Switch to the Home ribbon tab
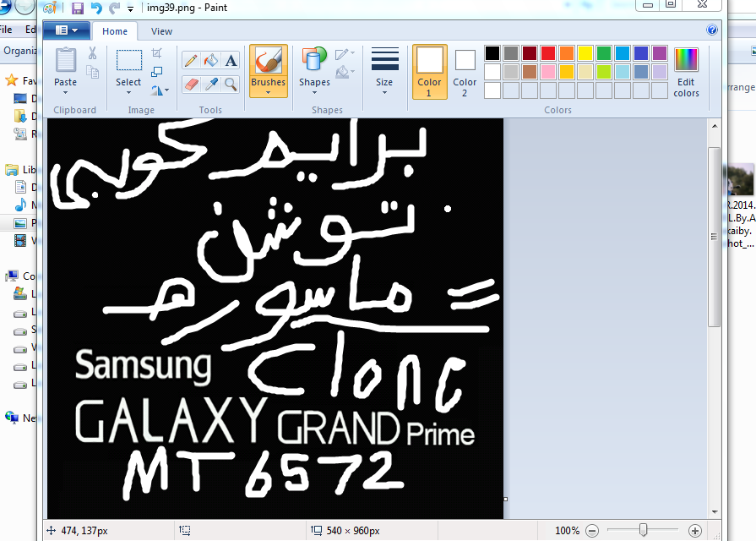The height and width of the screenshot is (541, 756). point(115,31)
